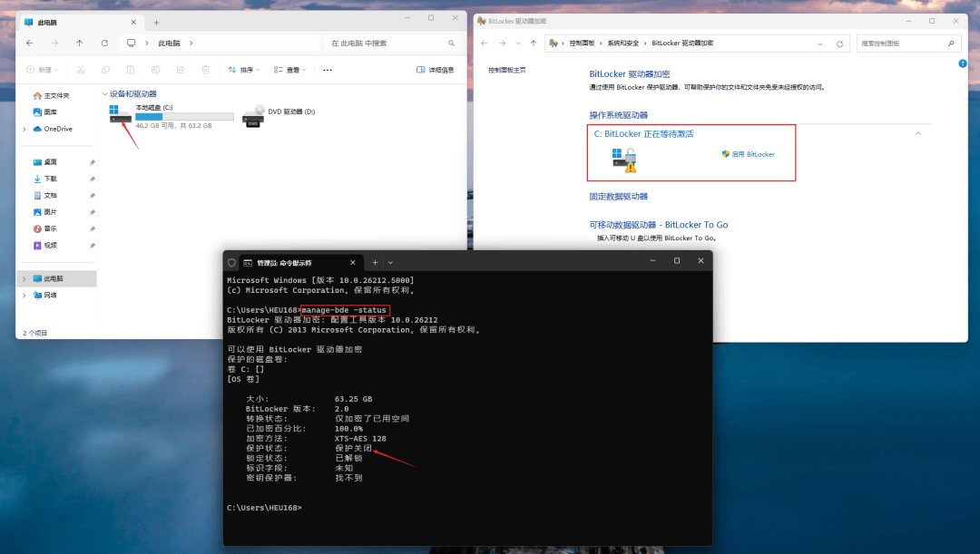The height and width of the screenshot is (554, 980).
Task: Click the BitLocker help question mark icon
Action: click(x=963, y=64)
